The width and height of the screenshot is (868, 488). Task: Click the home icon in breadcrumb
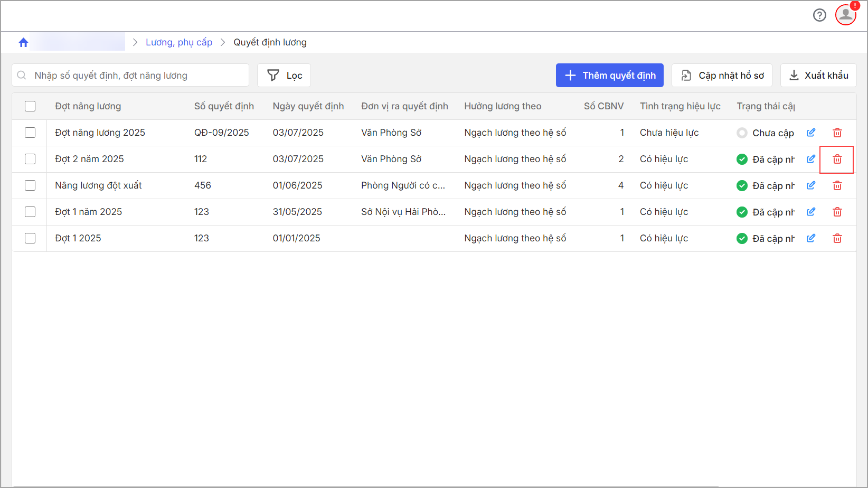(x=23, y=42)
